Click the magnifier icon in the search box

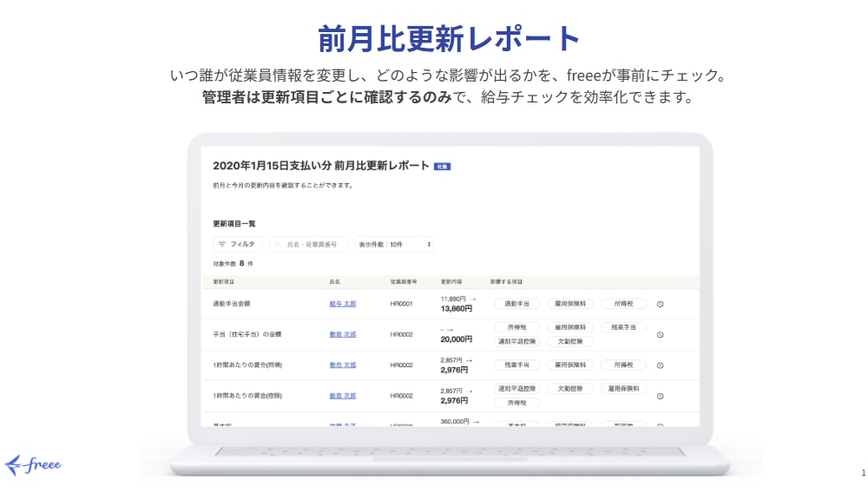coord(279,245)
